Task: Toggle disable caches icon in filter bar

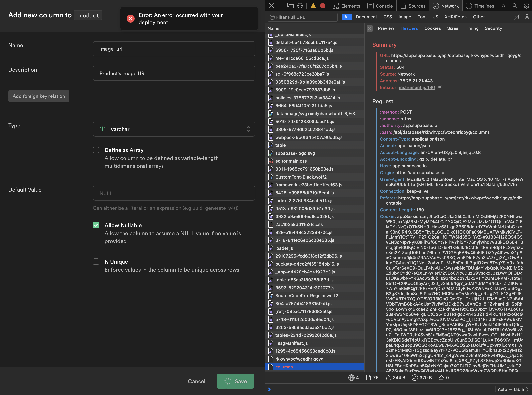Action: coord(516,17)
